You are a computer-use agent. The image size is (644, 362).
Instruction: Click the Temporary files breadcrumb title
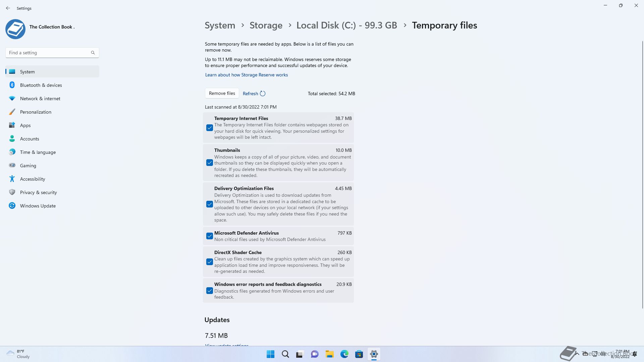pos(444,25)
